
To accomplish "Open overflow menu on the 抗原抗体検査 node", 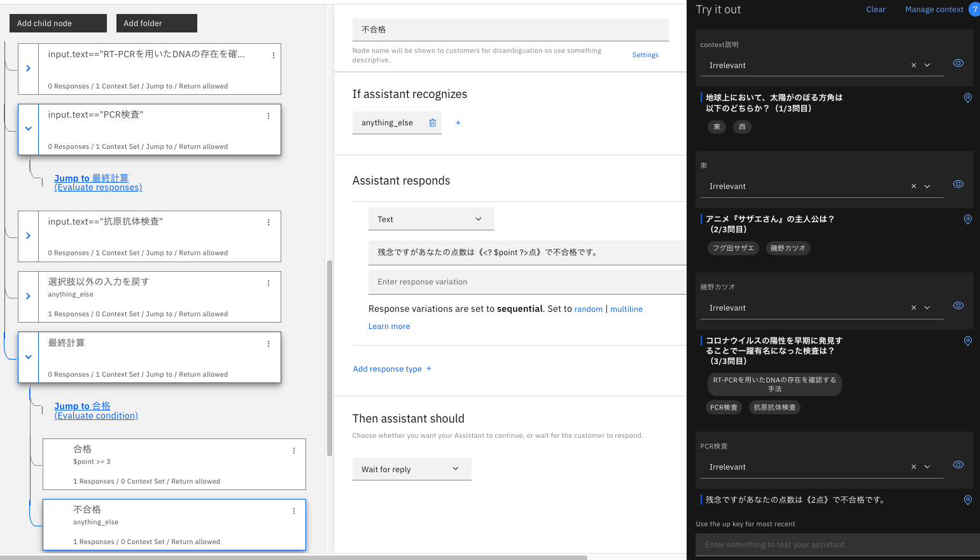I will click(268, 221).
